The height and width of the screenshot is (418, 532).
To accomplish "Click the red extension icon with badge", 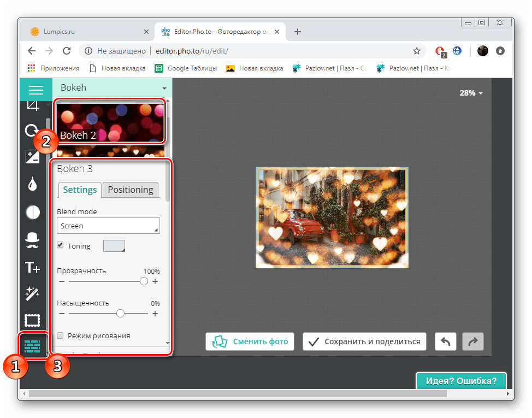I will 440,51.
